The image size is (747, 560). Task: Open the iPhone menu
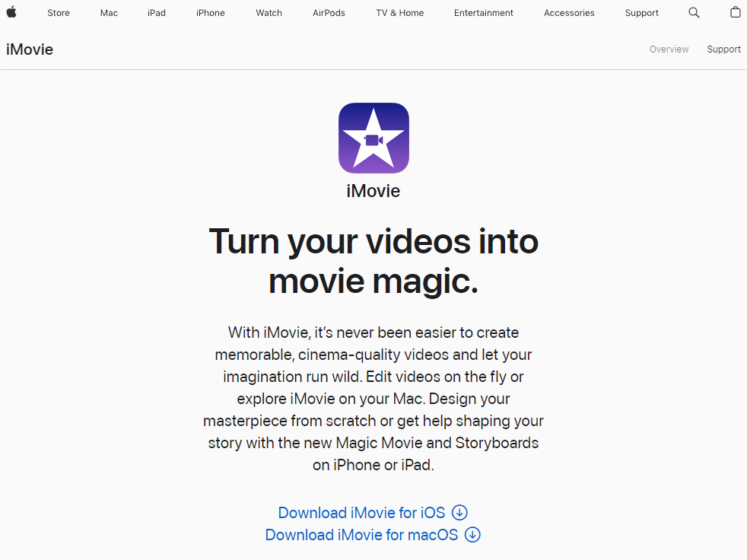(211, 13)
